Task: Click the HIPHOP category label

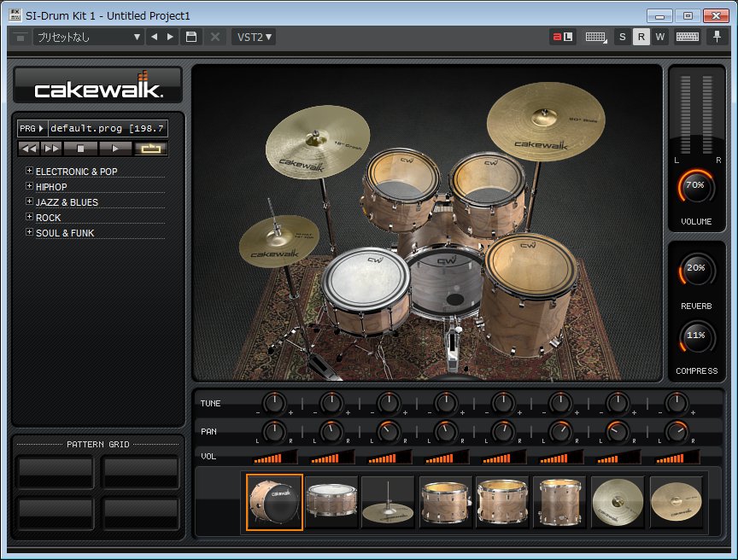Action: click(x=51, y=187)
